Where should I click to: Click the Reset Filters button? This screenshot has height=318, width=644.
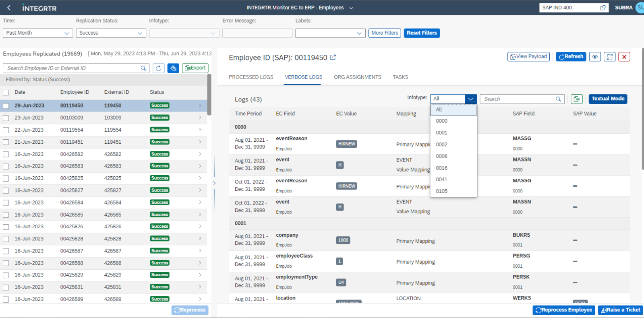(x=422, y=33)
